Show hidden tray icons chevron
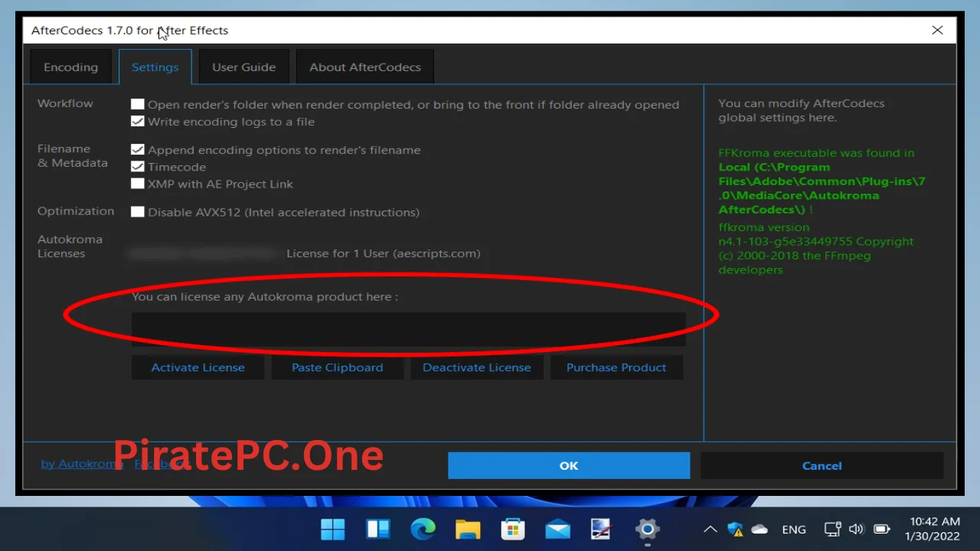980x551 pixels. tap(710, 529)
